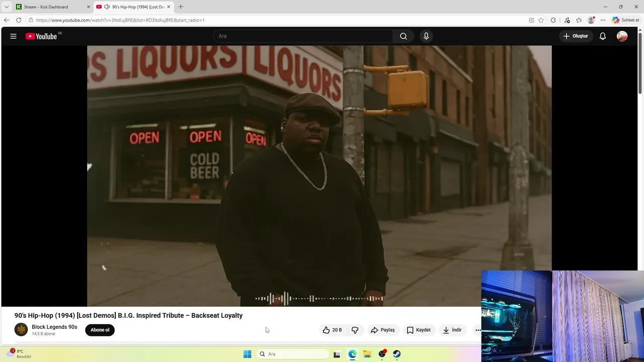Open Edge Settings and more ellipsis

click(x=603, y=20)
